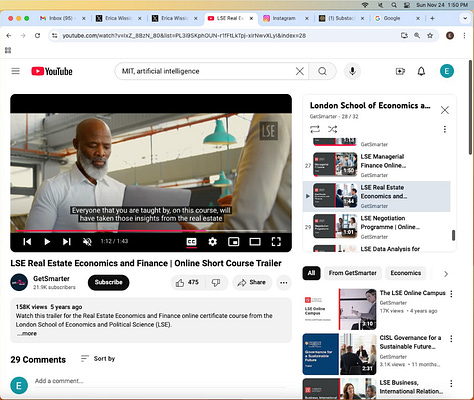The height and width of the screenshot is (400, 474).
Task: Switch to the miniplayer
Action: (x=233, y=242)
